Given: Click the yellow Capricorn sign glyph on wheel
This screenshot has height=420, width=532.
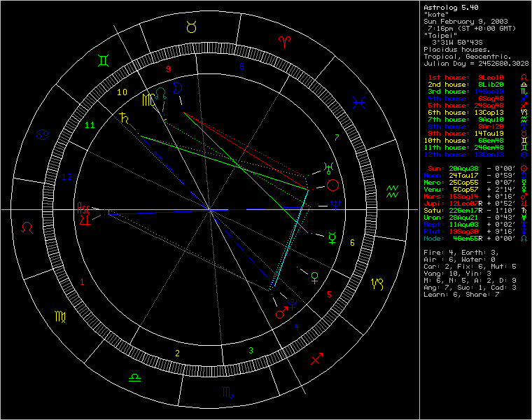Looking at the screenshot, I should pos(377,284).
